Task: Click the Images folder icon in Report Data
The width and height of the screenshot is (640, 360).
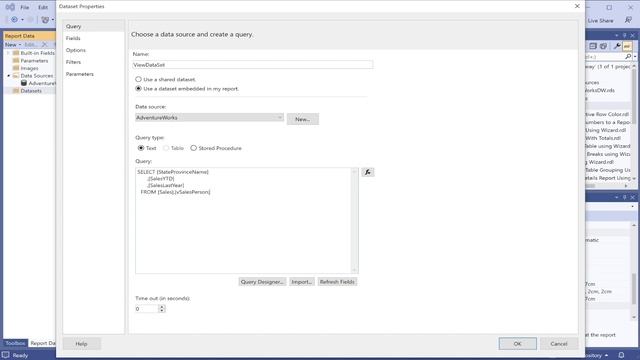Action: coord(16,68)
